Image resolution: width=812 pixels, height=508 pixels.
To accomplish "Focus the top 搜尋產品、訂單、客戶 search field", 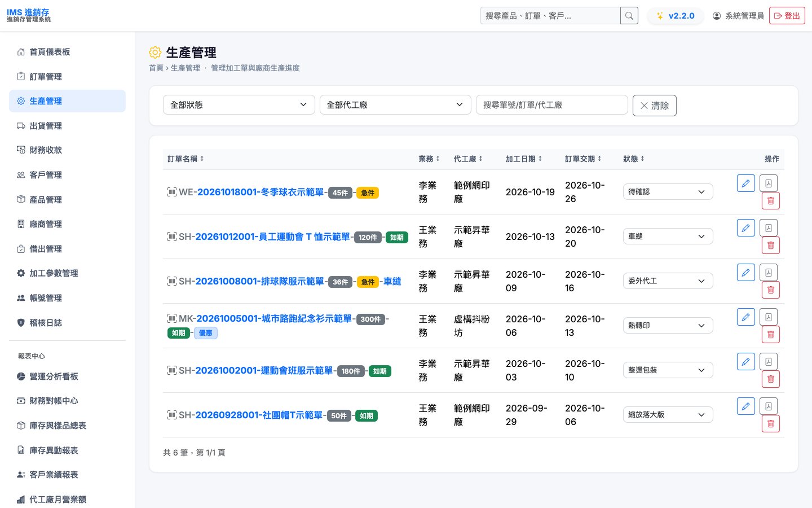I will coord(550,16).
